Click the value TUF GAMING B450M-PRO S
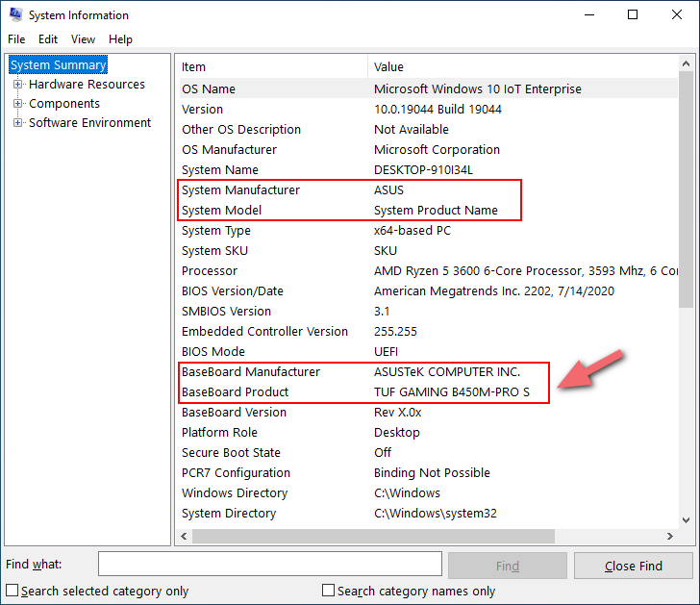 coord(451,392)
